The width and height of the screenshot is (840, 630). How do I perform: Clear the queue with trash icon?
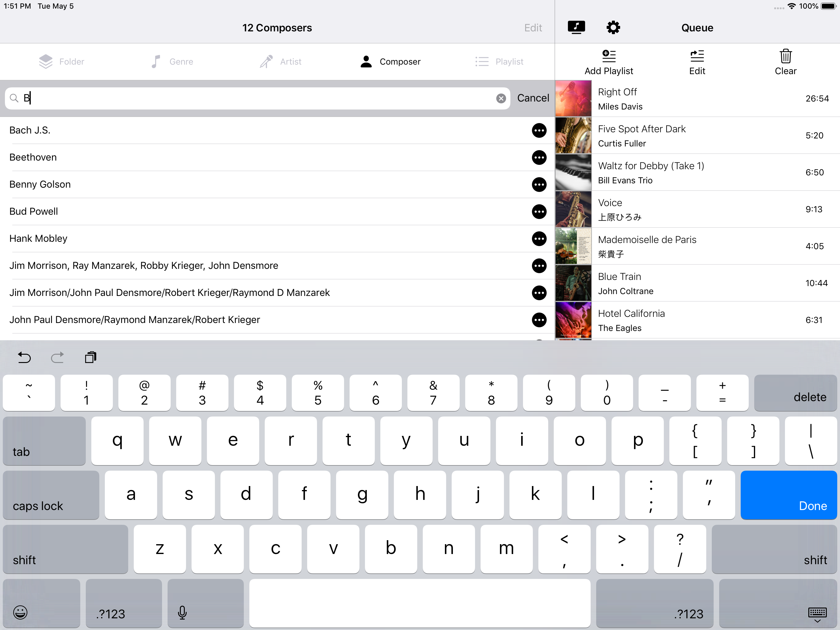(785, 56)
